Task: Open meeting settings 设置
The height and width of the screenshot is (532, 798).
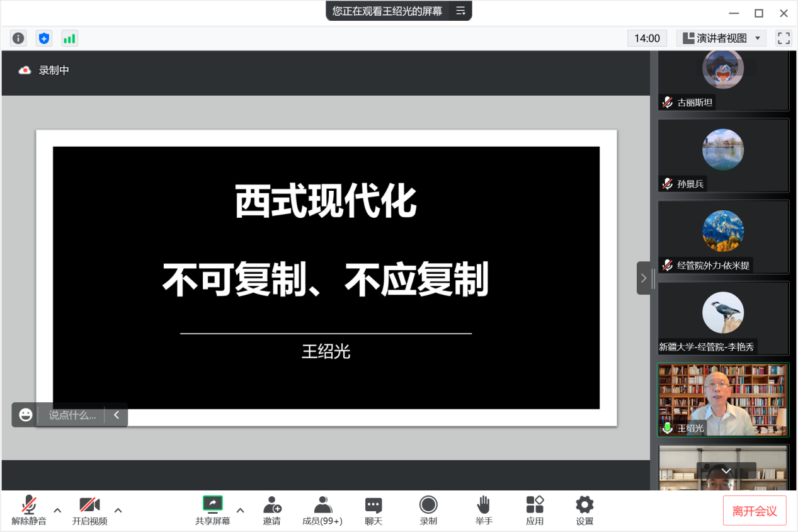Action: click(x=584, y=510)
